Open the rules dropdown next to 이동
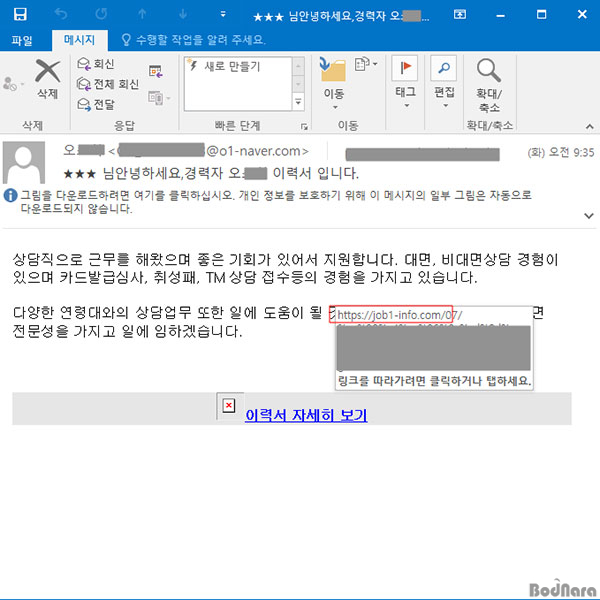Screen dimensions: 600x600 coord(365,64)
